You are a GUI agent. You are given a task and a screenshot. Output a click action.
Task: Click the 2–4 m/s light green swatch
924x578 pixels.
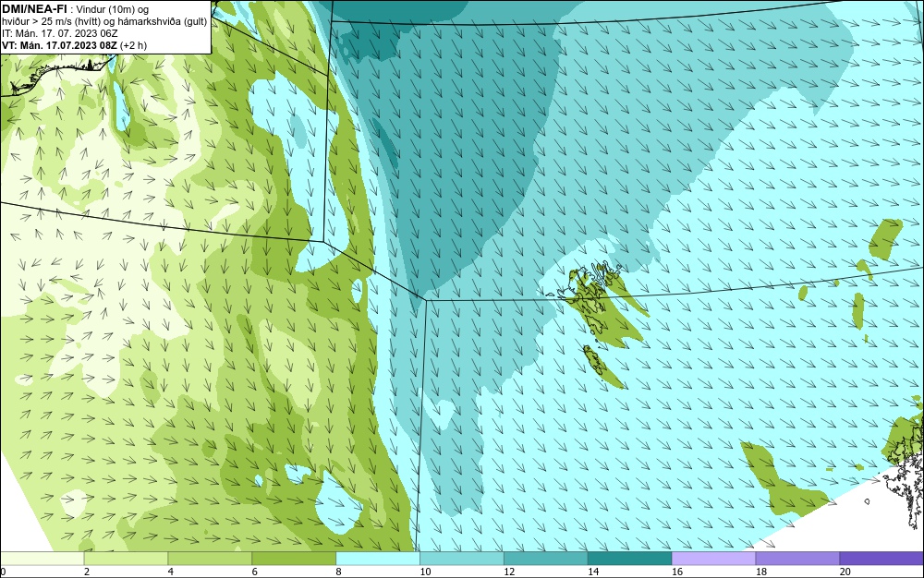pyautogui.click(x=126, y=558)
